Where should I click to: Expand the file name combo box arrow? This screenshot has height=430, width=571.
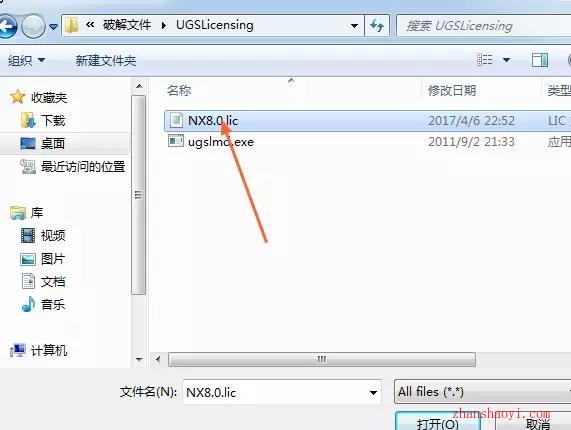pyautogui.click(x=373, y=392)
